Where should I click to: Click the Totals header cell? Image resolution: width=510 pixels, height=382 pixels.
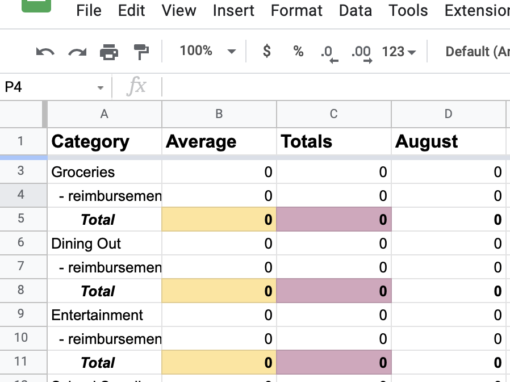tap(334, 141)
